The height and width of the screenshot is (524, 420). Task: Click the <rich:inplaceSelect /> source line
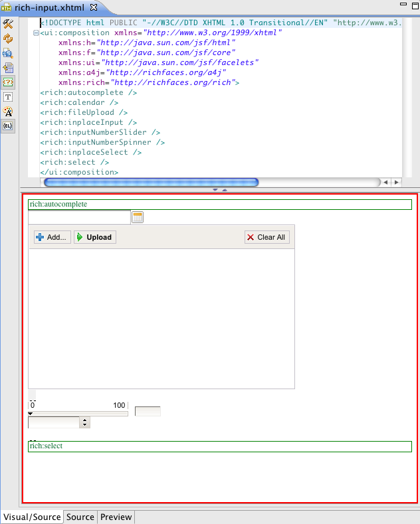point(90,152)
